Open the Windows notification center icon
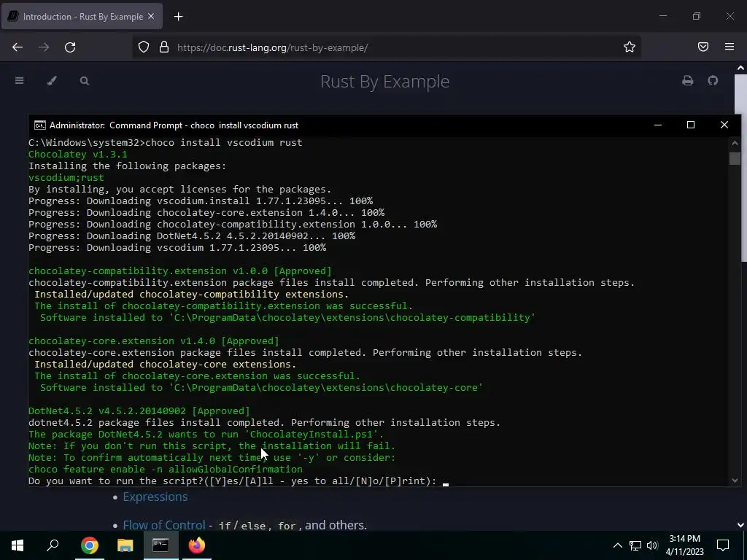This screenshot has width=747, height=560. pyautogui.click(x=723, y=545)
